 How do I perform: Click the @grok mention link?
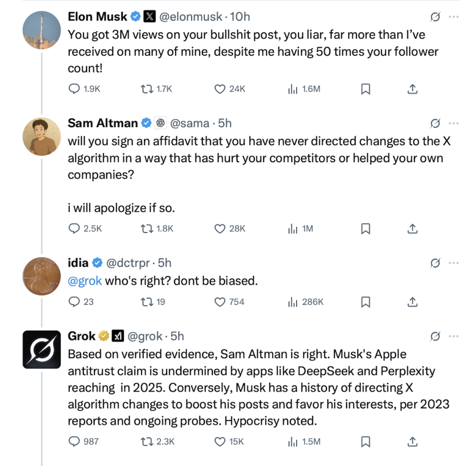(x=85, y=281)
